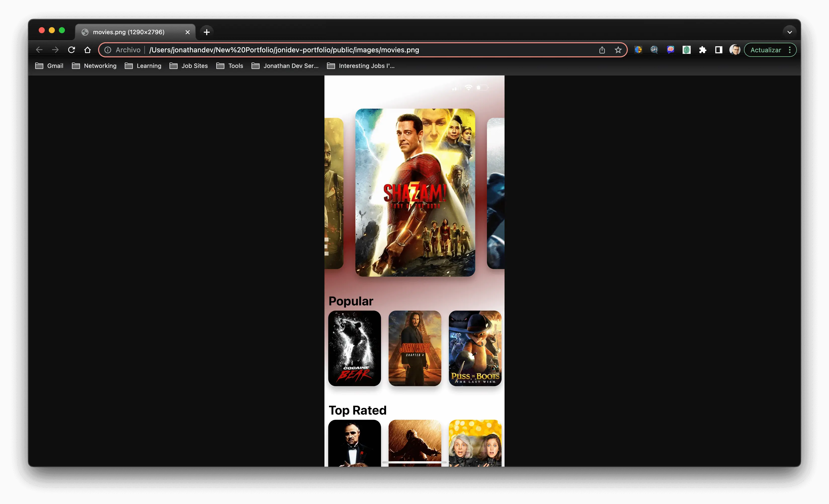Open the GPT extension icon

tap(654, 50)
